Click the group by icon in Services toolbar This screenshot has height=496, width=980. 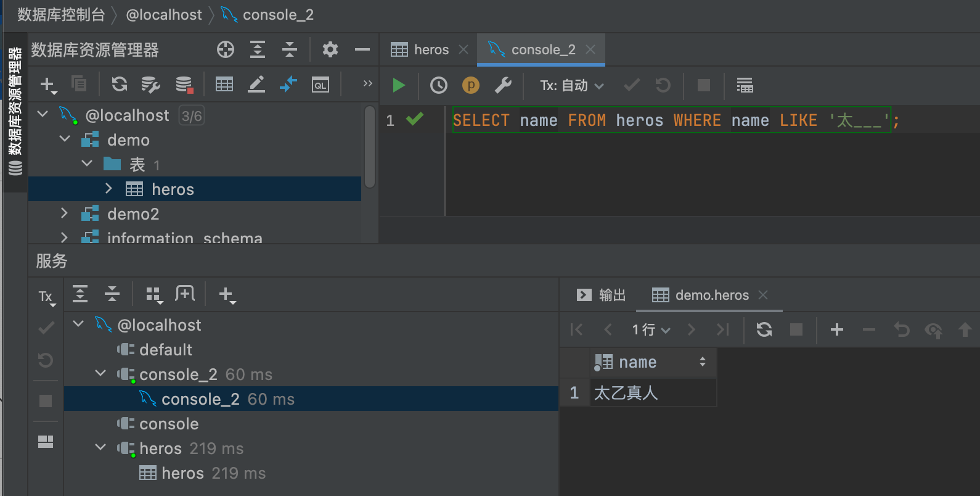[x=154, y=295]
